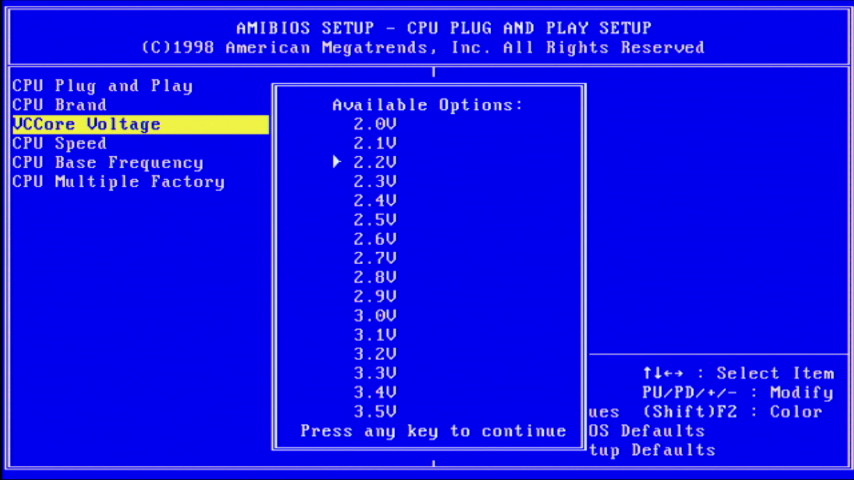This screenshot has height=480, width=854.
Task: Click the PU/PD Modify hint
Action: pyautogui.click(x=738, y=393)
